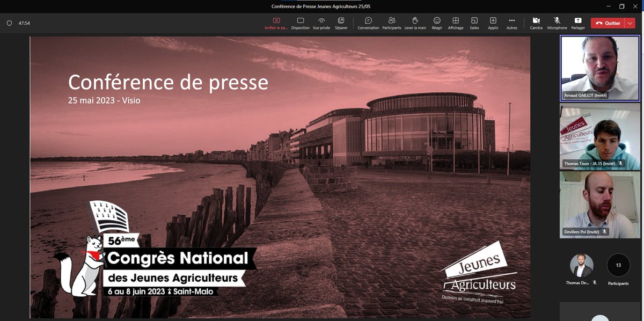Click the 13 Participants counter circle
The height and width of the screenshot is (321, 644).
tap(618, 265)
